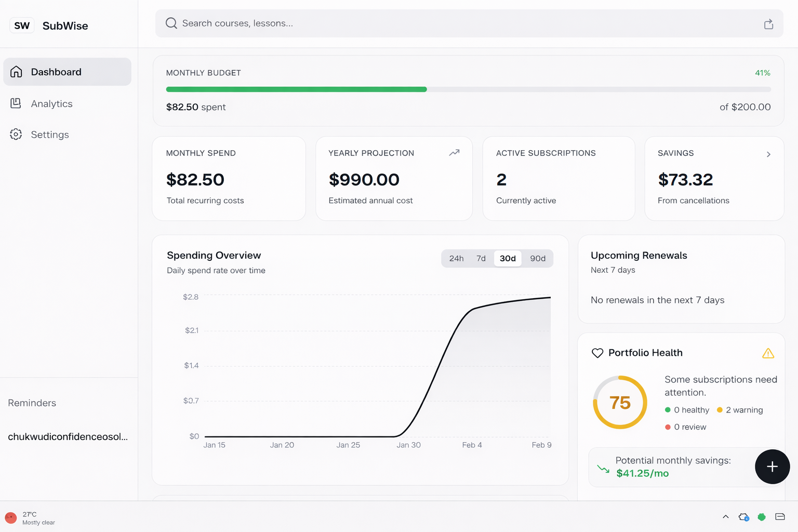The width and height of the screenshot is (798, 532).
Task: Open the weather widget in taskbar
Action: coord(30,518)
